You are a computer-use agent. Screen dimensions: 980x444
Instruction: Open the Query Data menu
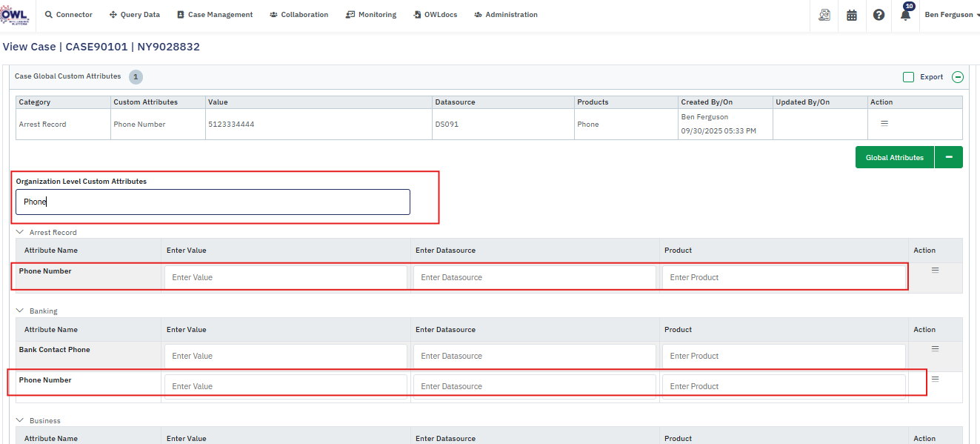tap(134, 15)
